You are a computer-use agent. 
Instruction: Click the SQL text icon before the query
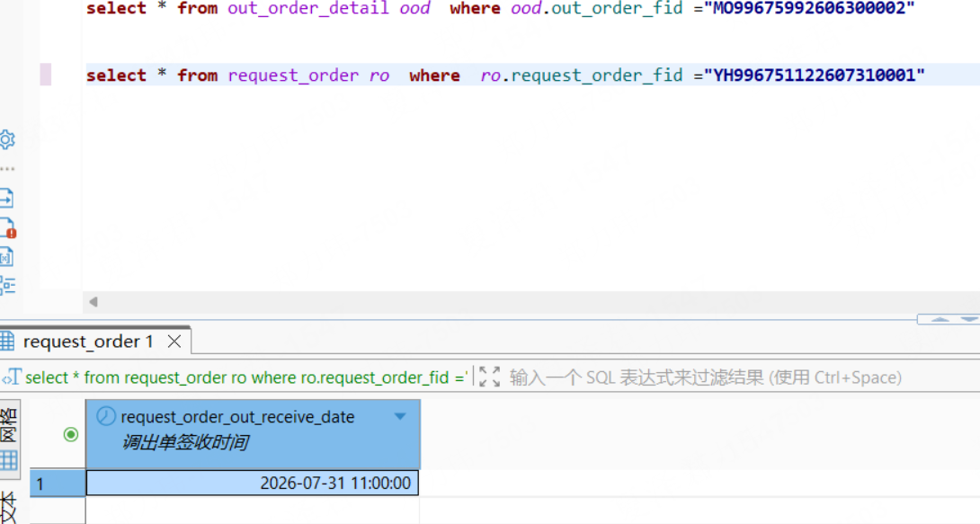click(x=12, y=377)
